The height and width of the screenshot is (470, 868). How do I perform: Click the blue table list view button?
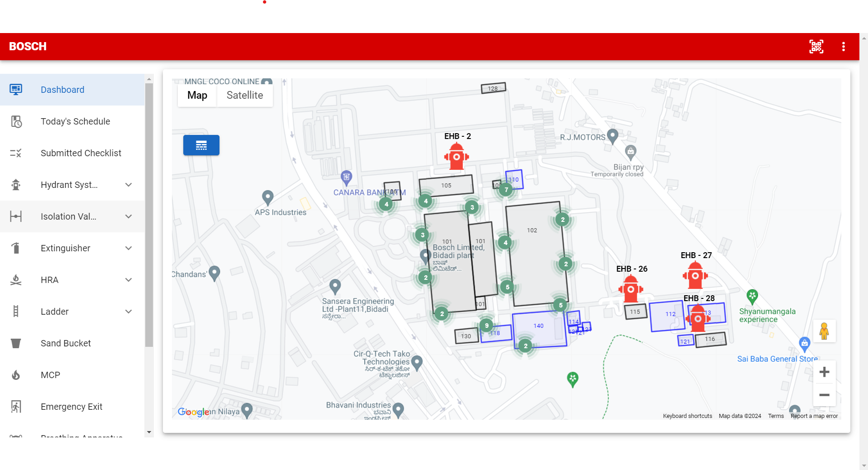point(201,145)
